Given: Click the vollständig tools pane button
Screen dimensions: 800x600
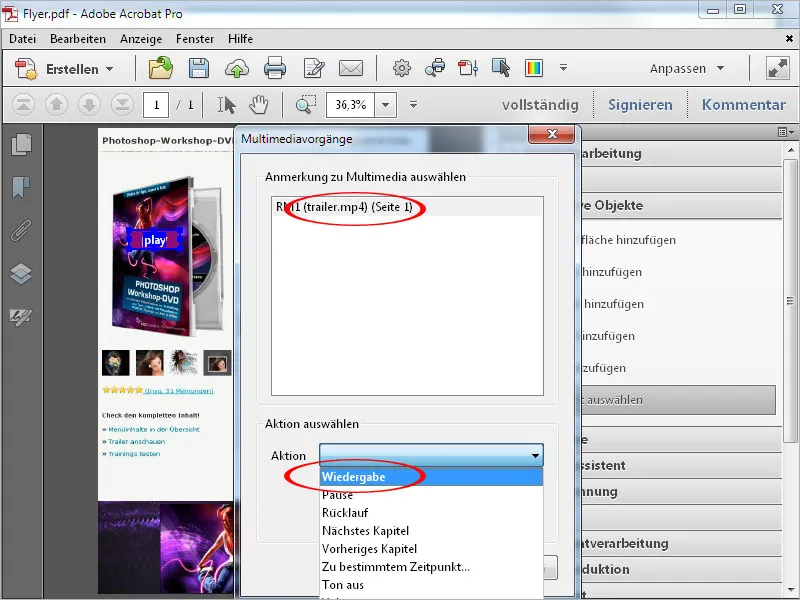Looking at the screenshot, I should [x=540, y=105].
